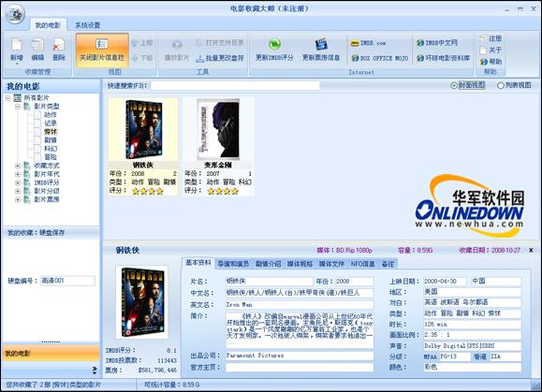Select 动作 in the genre tree
Viewport: 542px width, 392px height.
click(x=51, y=115)
